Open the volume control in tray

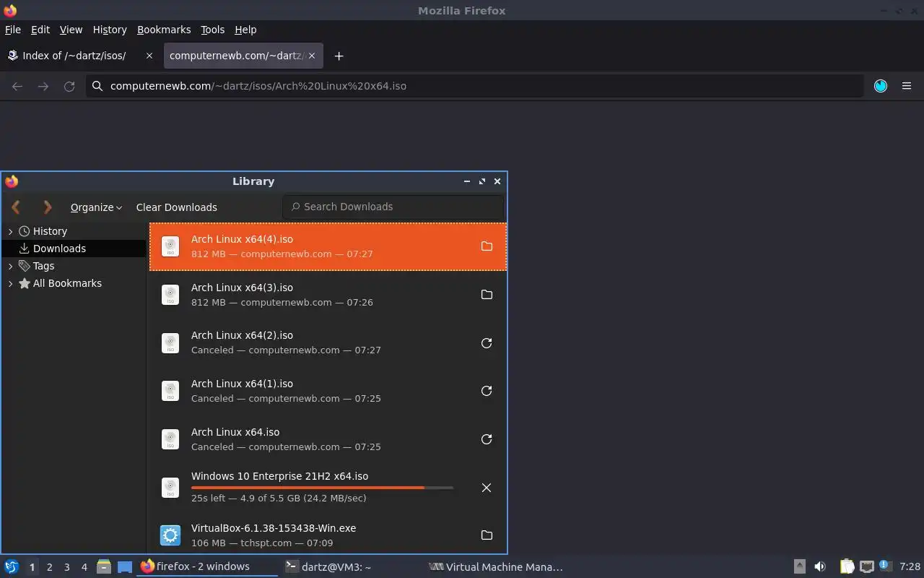point(820,566)
